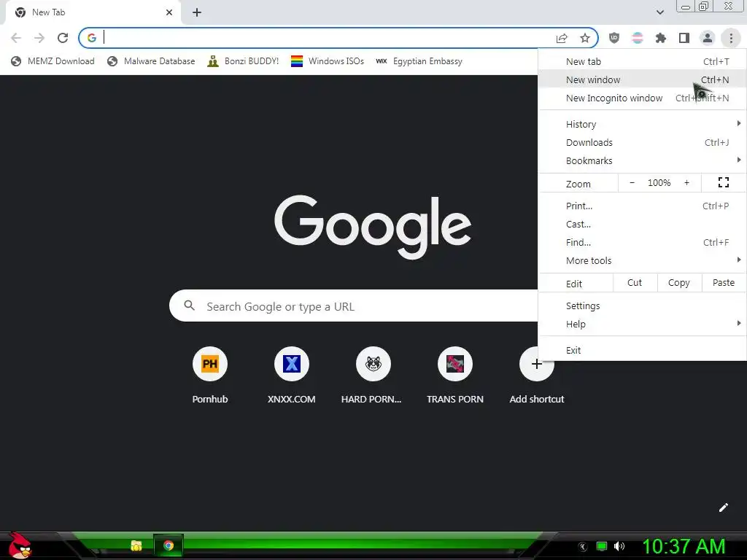747x560 pixels.
Task: Open the uBlock Origin shield extension
Action: pos(614,38)
